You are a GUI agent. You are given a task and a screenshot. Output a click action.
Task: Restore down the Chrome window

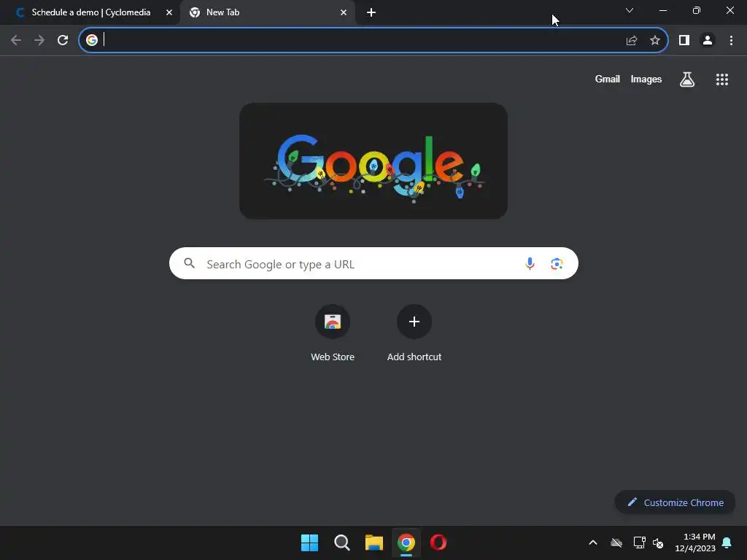(697, 10)
